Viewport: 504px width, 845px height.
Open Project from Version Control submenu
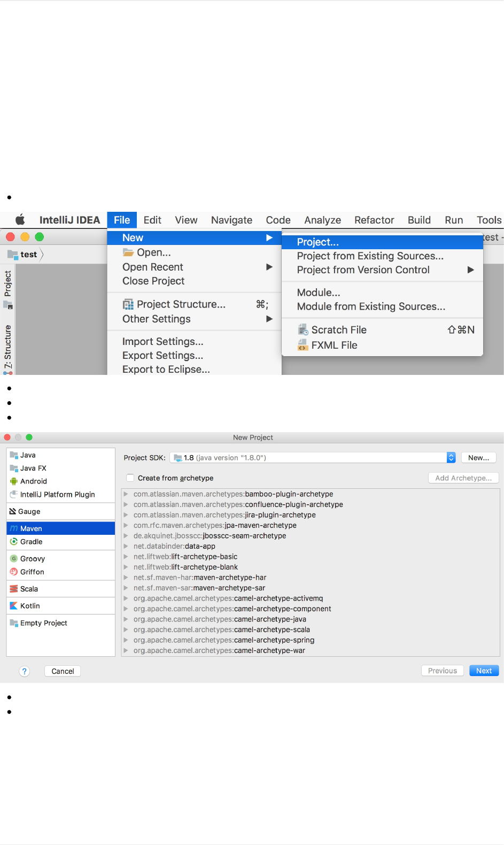(x=382, y=270)
